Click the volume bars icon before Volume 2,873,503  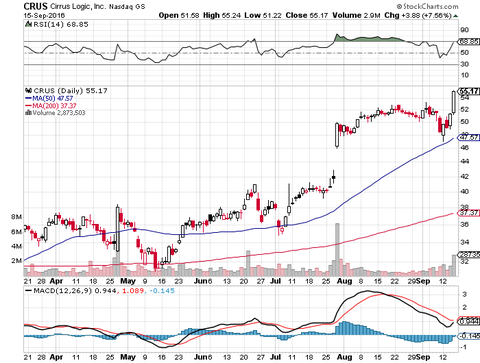29,113
